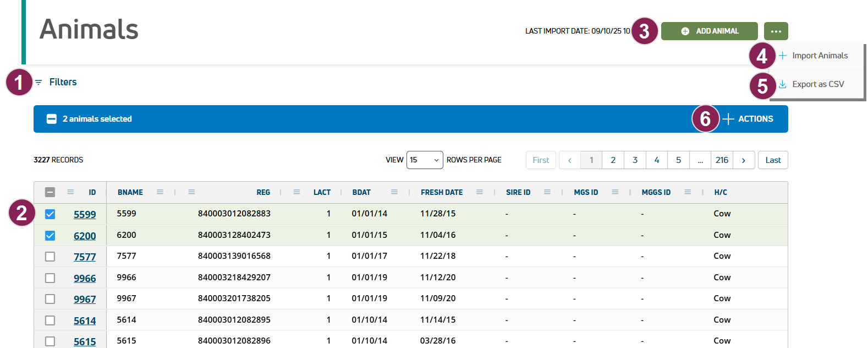Image resolution: width=868 pixels, height=348 pixels.
Task: Click the ID column menu icon
Action: click(70, 192)
